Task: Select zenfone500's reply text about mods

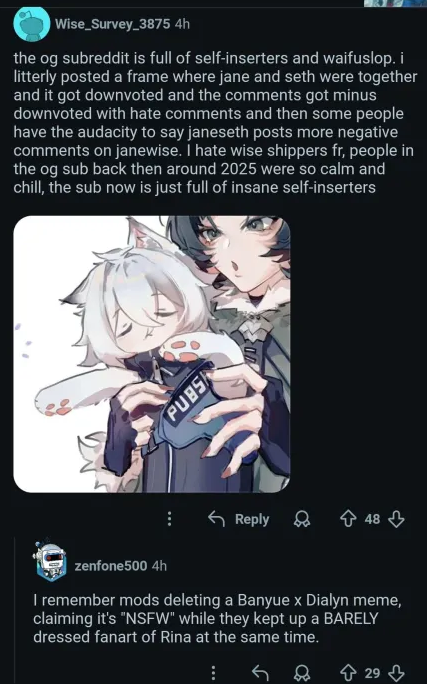Action: coord(217,619)
